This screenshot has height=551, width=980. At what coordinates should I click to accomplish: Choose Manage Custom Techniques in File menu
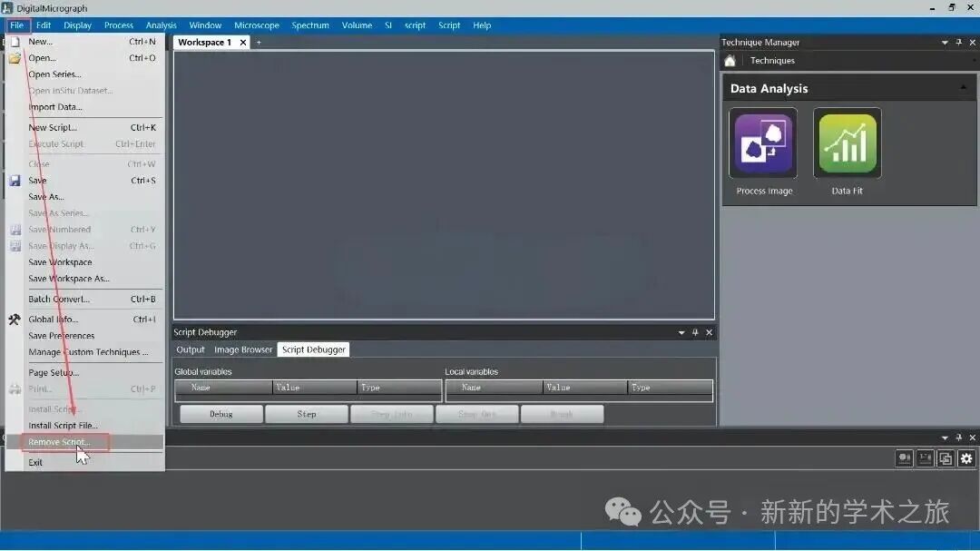click(x=85, y=352)
